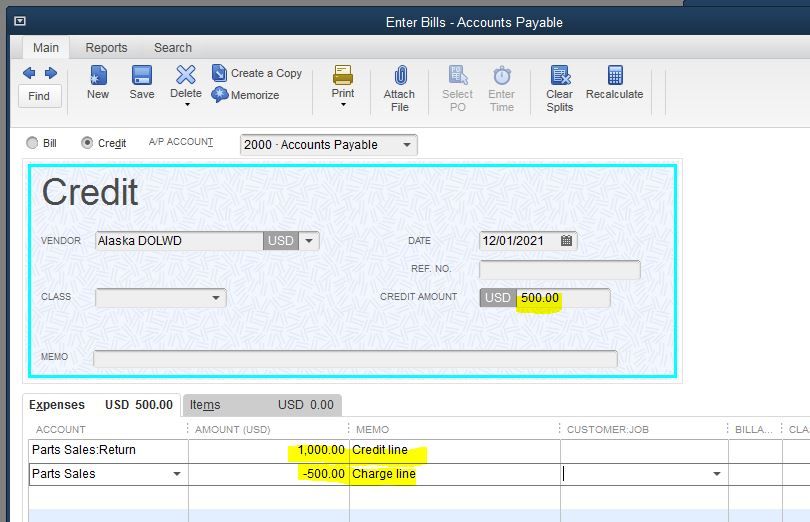
Task: Open the Reports tab
Action: click(106, 48)
